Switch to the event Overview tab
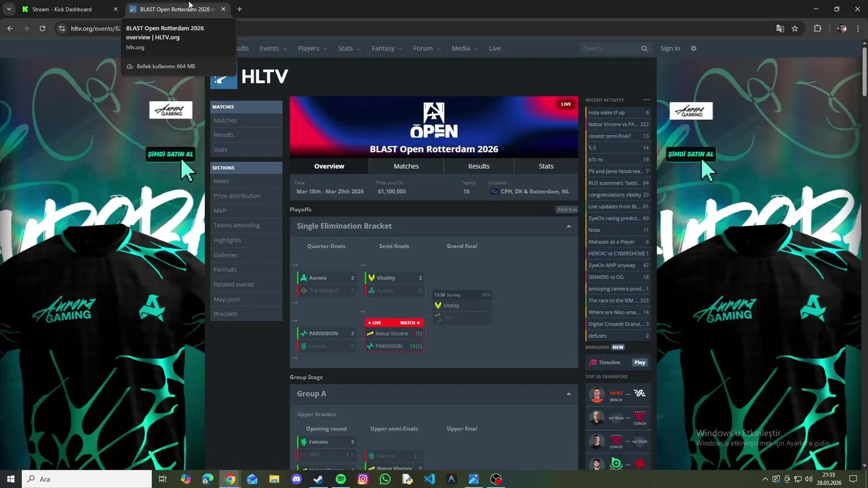 (x=329, y=166)
